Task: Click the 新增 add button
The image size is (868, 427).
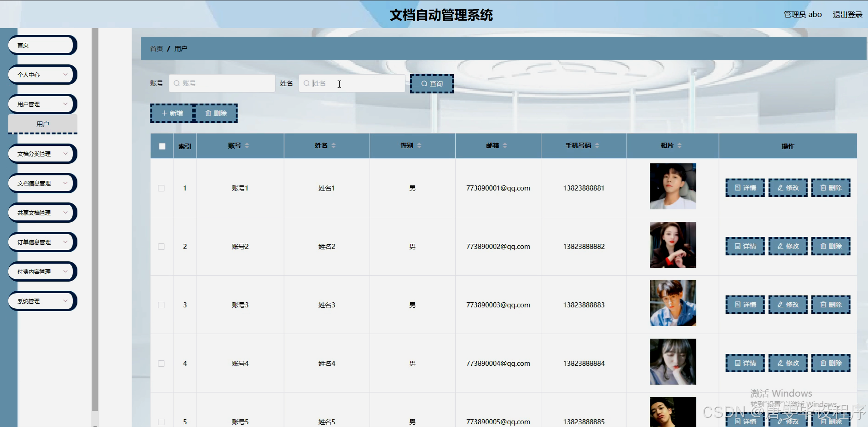Action: pyautogui.click(x=172, y=113)
